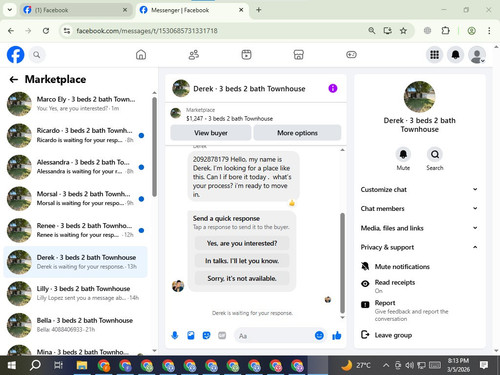500x375 pixels.
Task: Send quick reply In talks. I'll let you know.
Action: [x=242, y=261]
